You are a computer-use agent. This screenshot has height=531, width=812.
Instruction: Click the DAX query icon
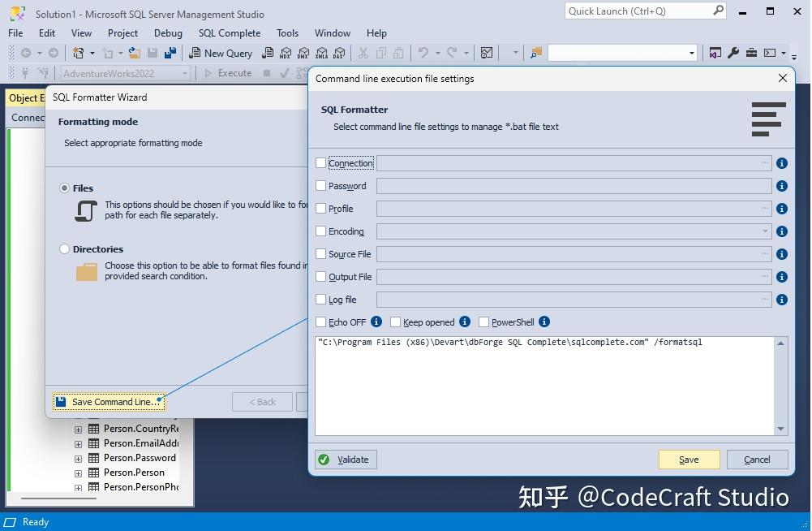tap(339, 53)
